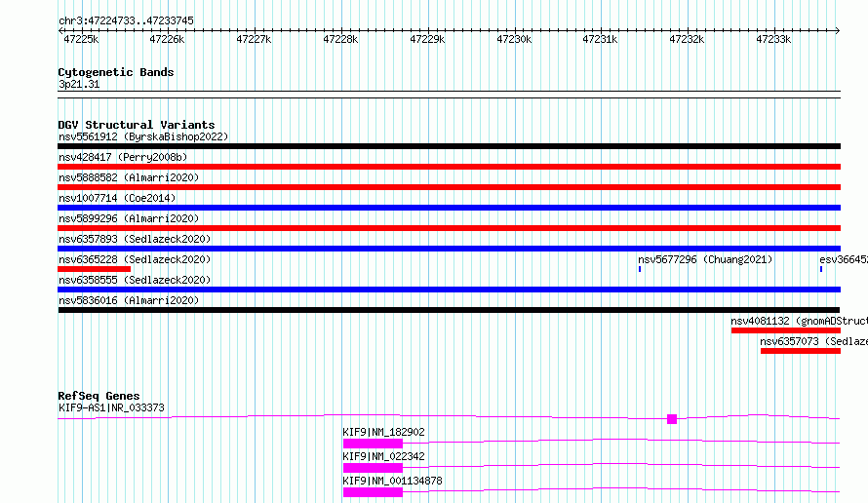
Task: Click the 47228k ruler tick label
Action: (340, 39)
